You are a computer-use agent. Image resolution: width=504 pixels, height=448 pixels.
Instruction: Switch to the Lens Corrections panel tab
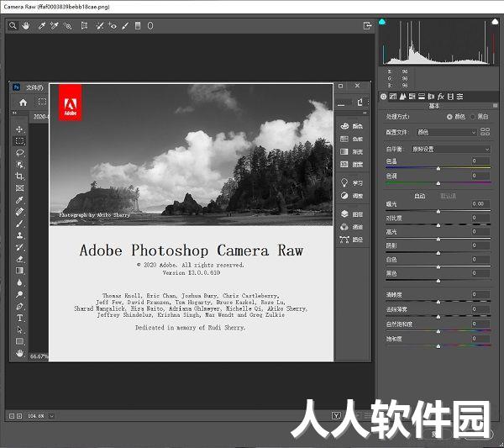tap(431, 97)
